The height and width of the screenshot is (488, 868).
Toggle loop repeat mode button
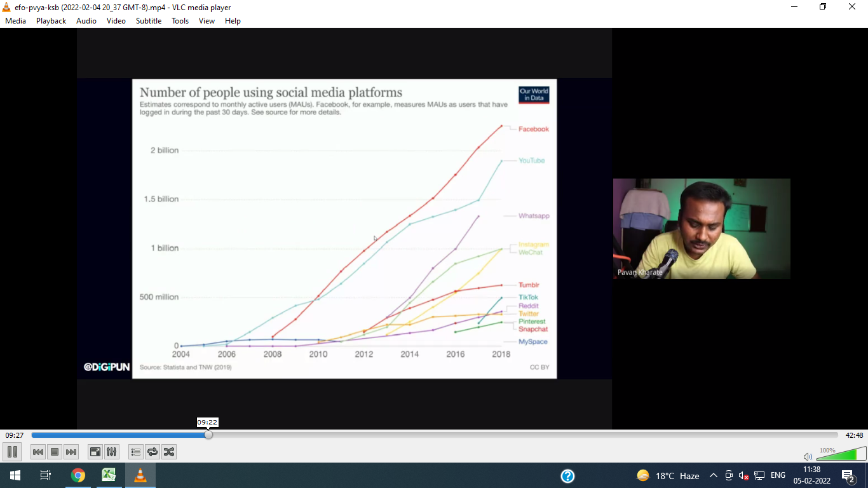[x=153, y=452]
